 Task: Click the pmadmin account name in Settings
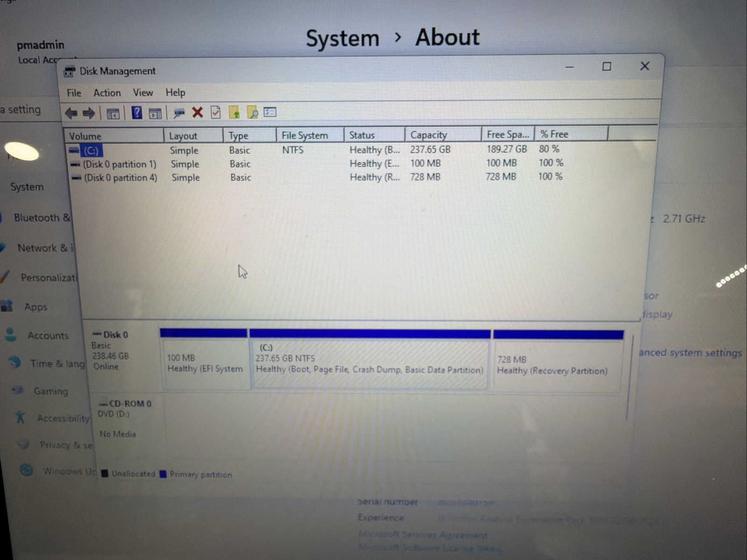[x=40, y=45]
